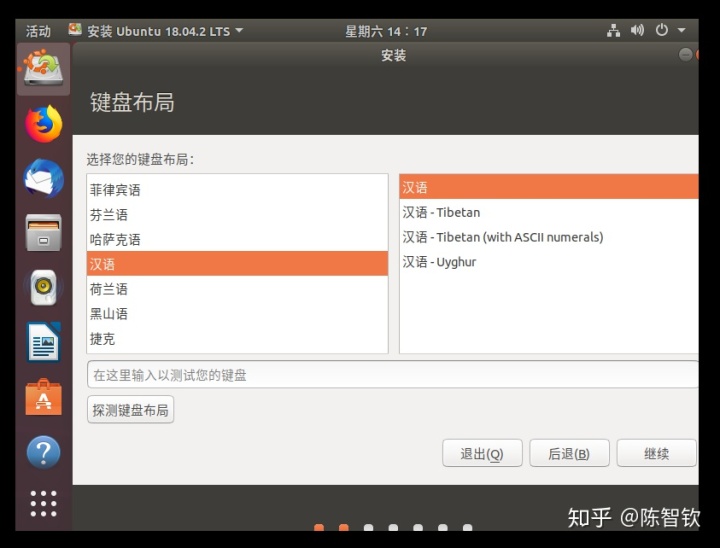720x548 pixels.
Task: Click the power icon in top bar
Action: [662, 30]
